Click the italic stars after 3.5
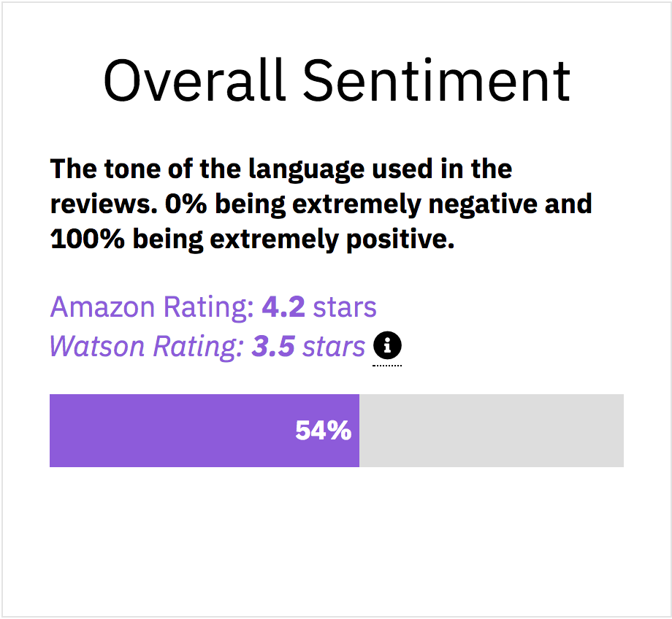672x619 pixels. (333, 346)
